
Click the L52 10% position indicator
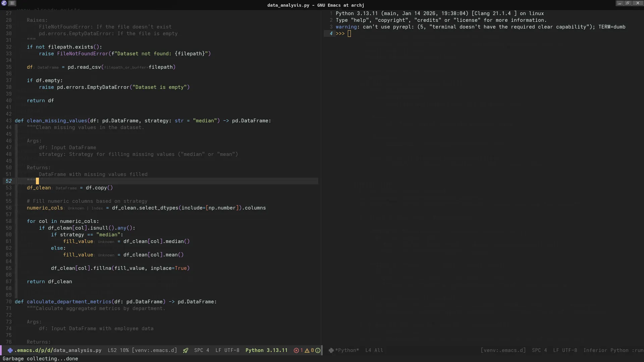pyautogui.click(x=118, y=350)
